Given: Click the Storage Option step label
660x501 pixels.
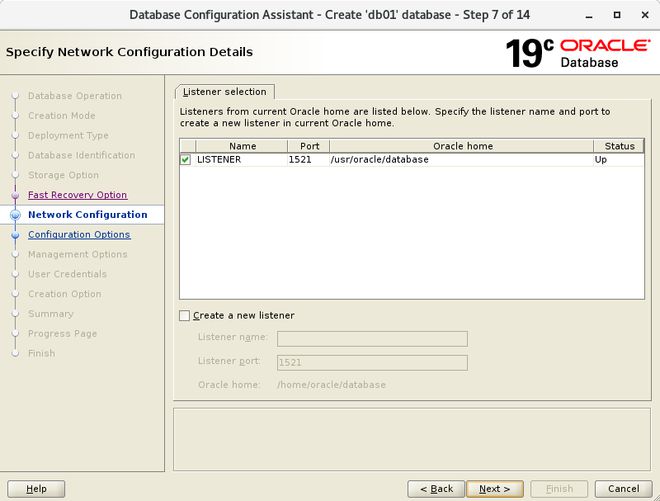Looking at the screenshot, I should click(x=64, y=175).
